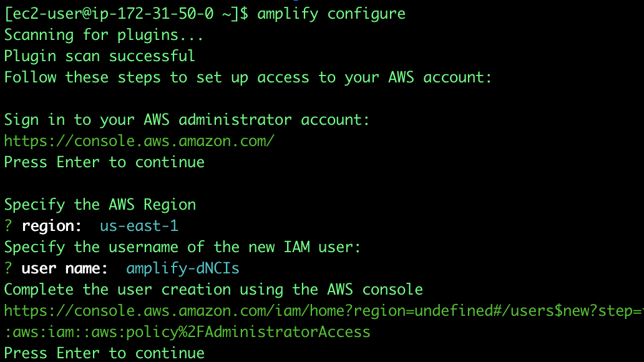644x362 pixels.
Task: Click the question mark before region prompt
Action: [8, 226]
